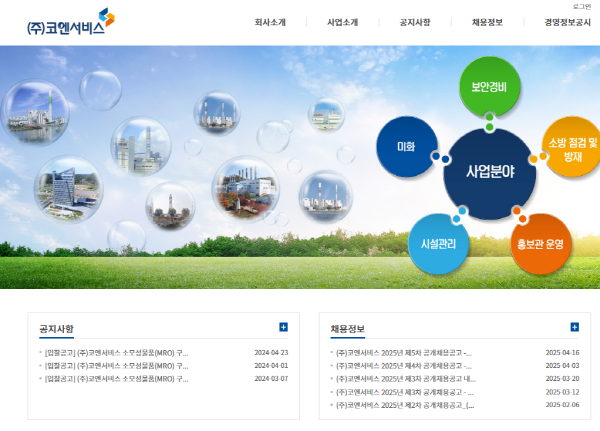The image size is (600, 431).
Task: Open the notice dated 2024-03-07
Action: [x=116, y=379]
